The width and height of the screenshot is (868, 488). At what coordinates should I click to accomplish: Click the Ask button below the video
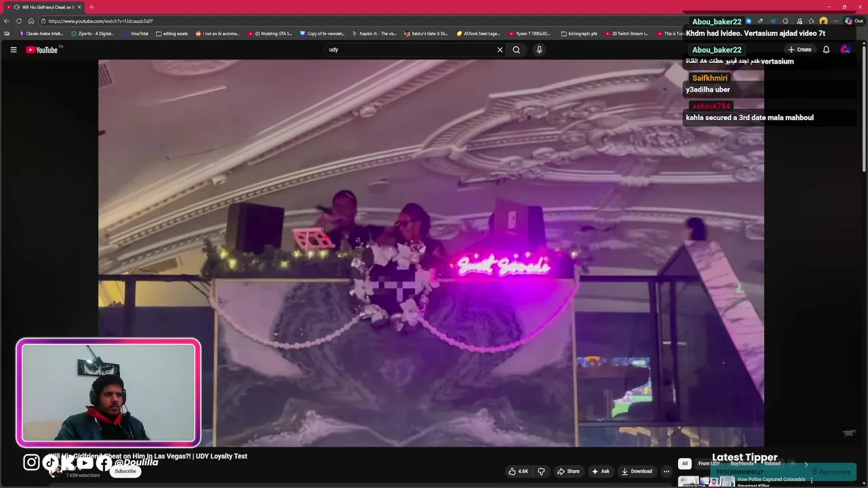tap(600, 471)
